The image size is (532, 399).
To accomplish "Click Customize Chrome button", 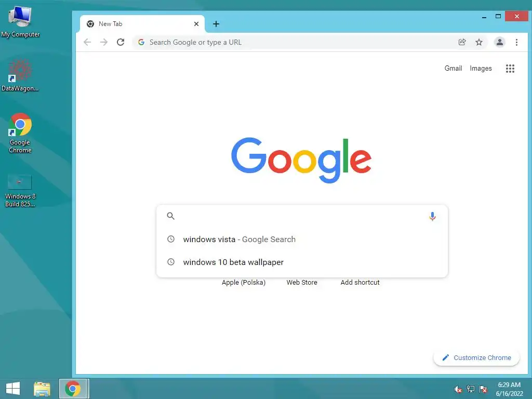I will click(476, 357).
